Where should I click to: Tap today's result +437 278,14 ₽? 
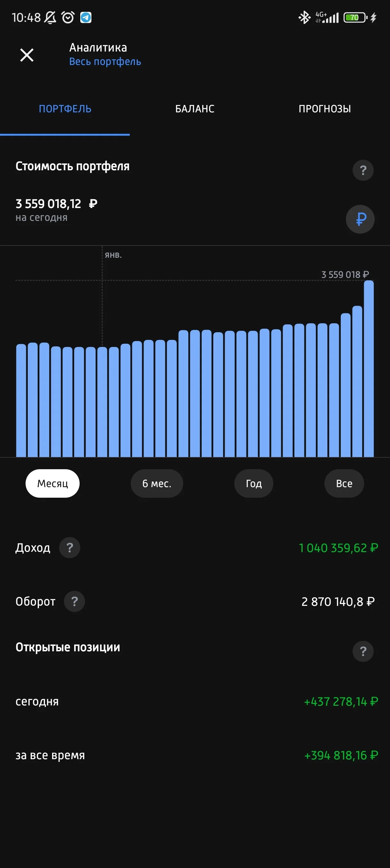coord(341,702)
